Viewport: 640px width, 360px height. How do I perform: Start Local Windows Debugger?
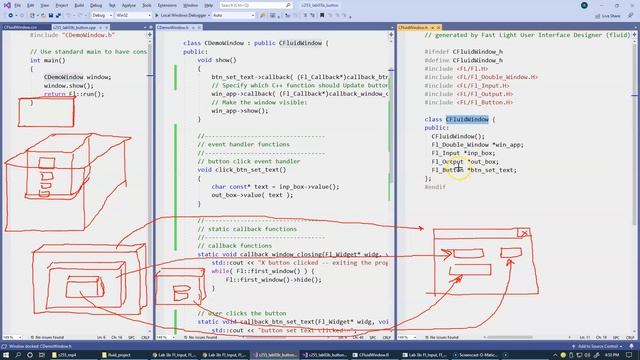pyautogui.click(x=182, y=16)
